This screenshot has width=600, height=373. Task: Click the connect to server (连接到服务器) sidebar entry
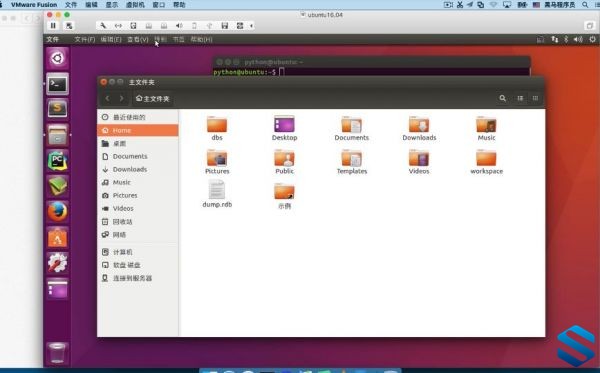[138, 278]
